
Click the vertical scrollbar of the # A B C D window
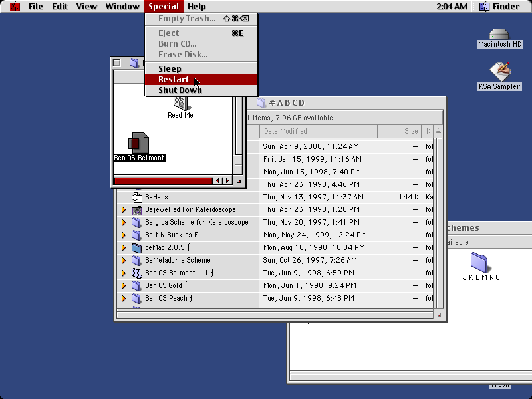(x=438, y=223)
